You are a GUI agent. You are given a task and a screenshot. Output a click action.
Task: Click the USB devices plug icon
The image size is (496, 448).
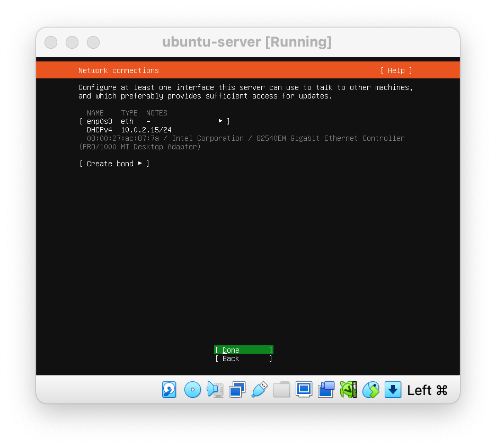(259, 390)
